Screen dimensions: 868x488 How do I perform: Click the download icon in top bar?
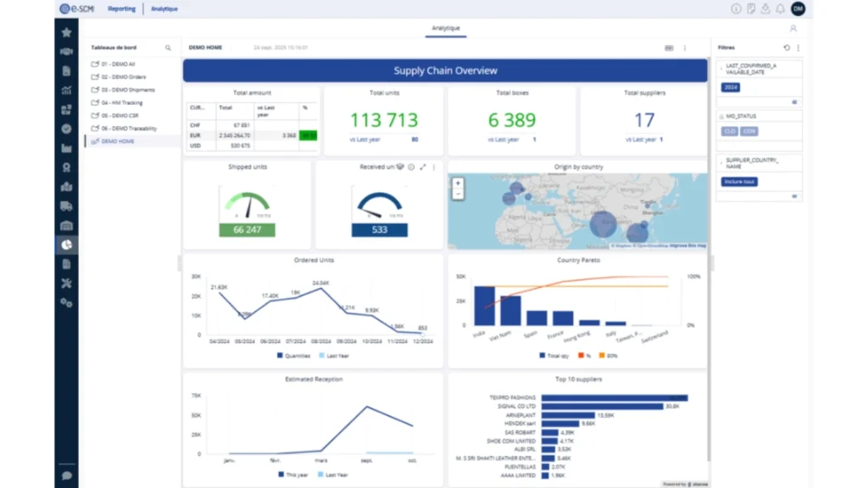click(x=765, y=8)
